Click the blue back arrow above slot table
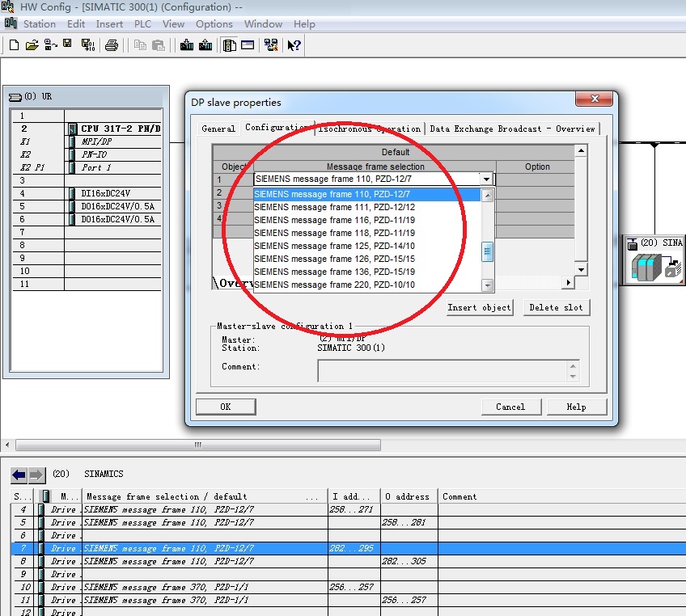This screenshot has width=686, height=616. point(19,475)
